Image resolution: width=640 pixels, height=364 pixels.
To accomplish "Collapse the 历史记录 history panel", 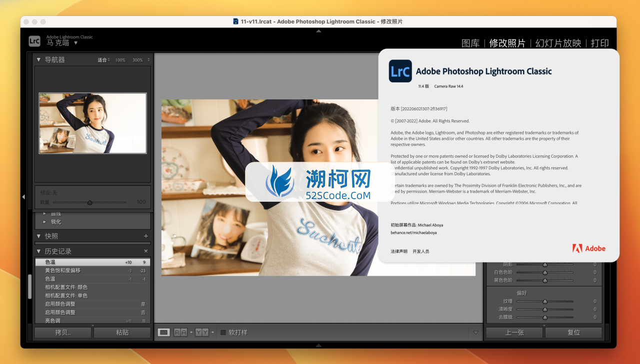I will [x=38, y=251].
